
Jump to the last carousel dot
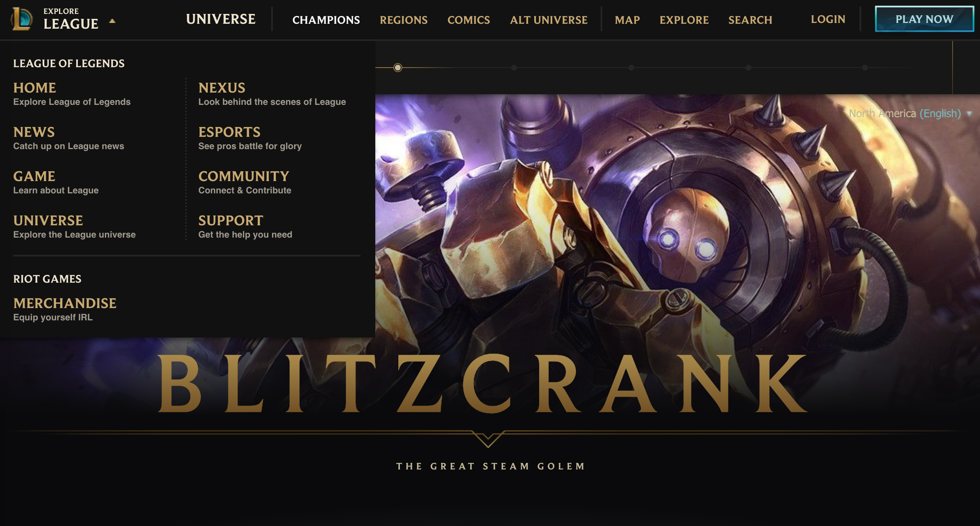pyautogui.click(x=865, y=68)
